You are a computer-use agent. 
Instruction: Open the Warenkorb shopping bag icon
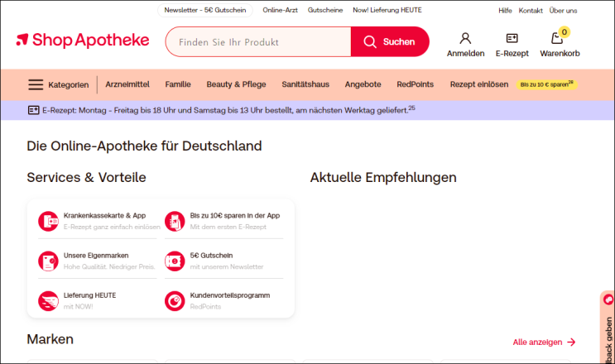coord(557,38)
